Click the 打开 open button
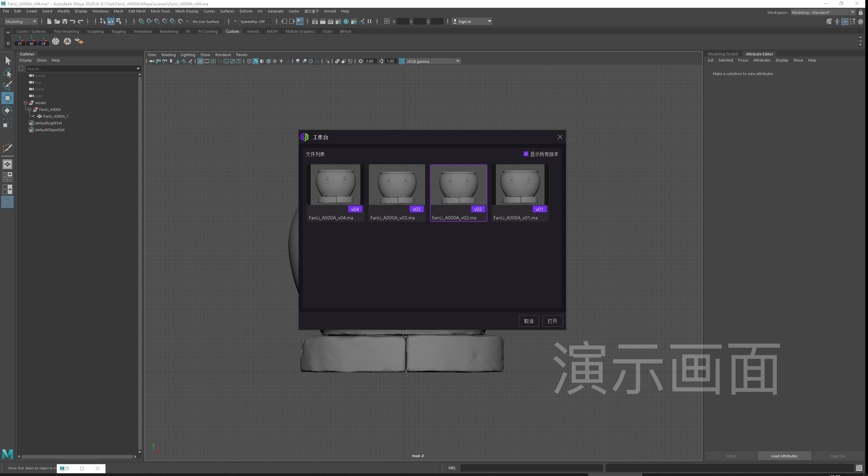Screen dimensions: 868x476 (x=552, y=321)
